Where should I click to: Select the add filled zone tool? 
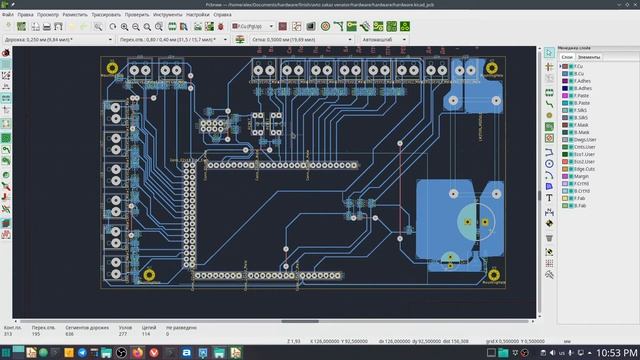(x=549, y=127)
